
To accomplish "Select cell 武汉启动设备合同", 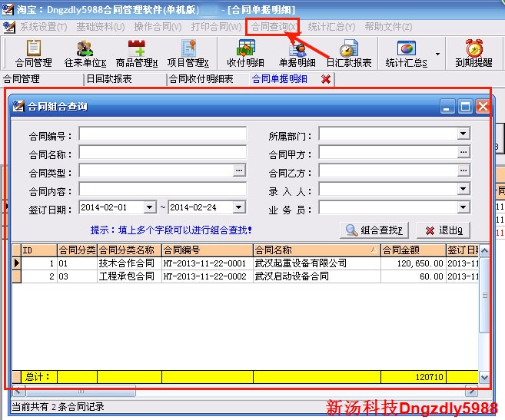I will pyautogui.click(x=317, y=276).
